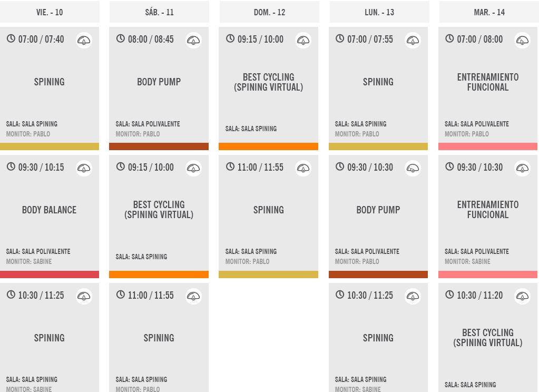
Task: Click intensity icon on Friday Body Balance card
Action: click(84, 168)
